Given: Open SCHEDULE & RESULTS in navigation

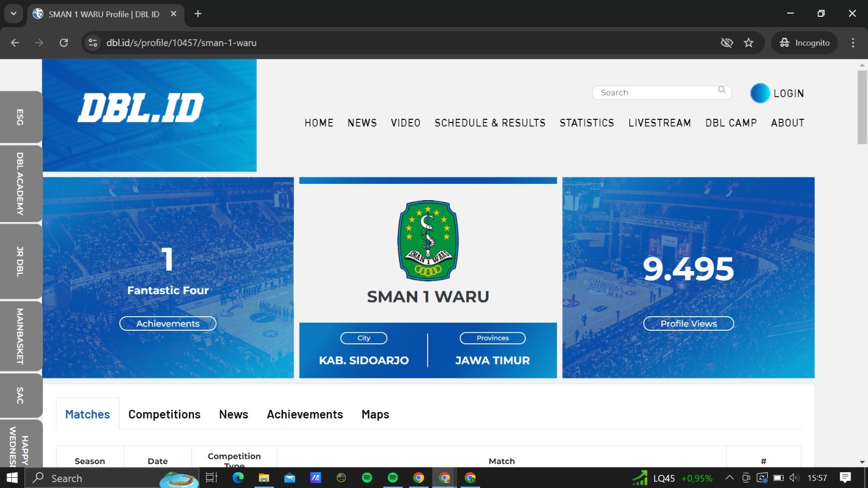Looking at the screenshot, I should [490, 123].
